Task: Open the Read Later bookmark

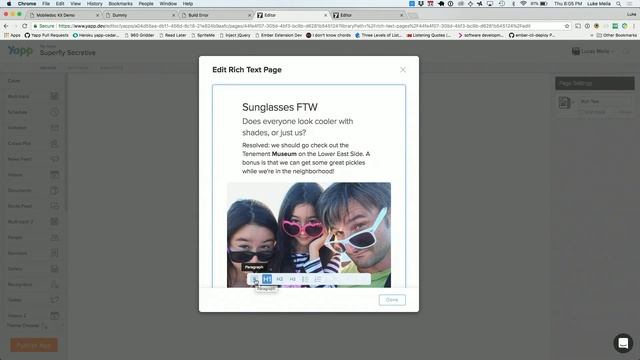Action: click(173, 36)
